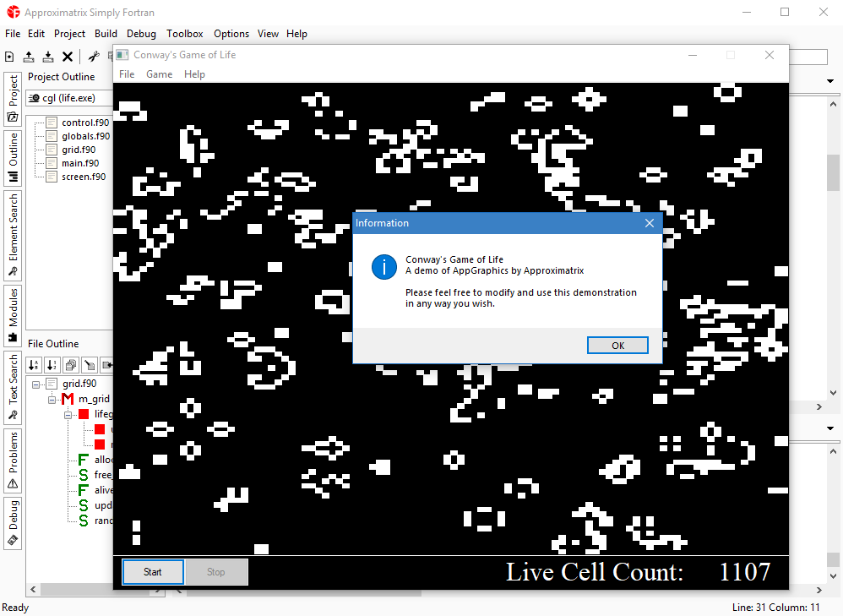This screenshot has height=616, width=843.
Task: Click the green F icon beside alive
Action: point(83,490)
